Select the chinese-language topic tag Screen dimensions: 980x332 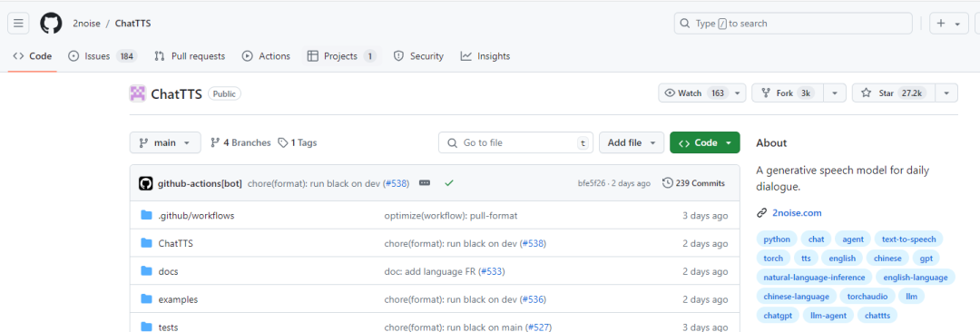click(797, 297)
